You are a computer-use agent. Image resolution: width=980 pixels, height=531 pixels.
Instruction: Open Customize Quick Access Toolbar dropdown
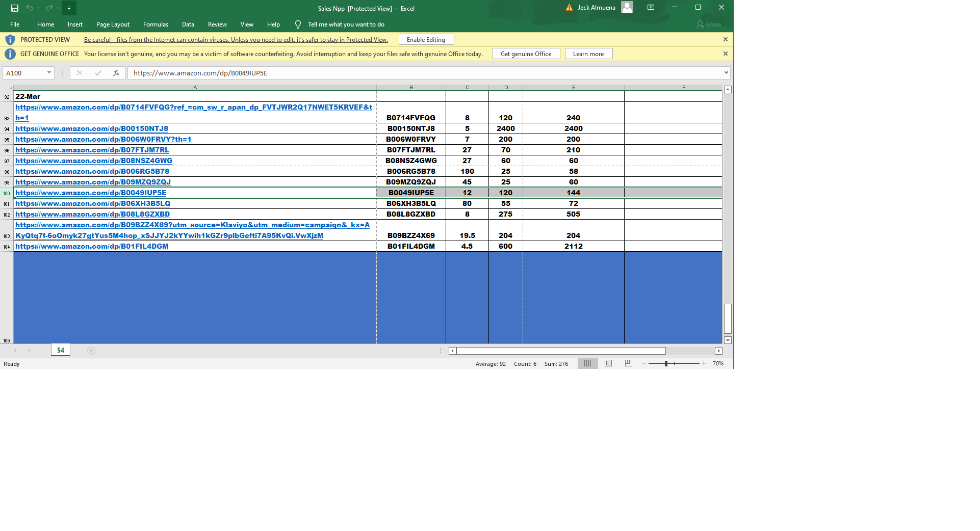69,8
